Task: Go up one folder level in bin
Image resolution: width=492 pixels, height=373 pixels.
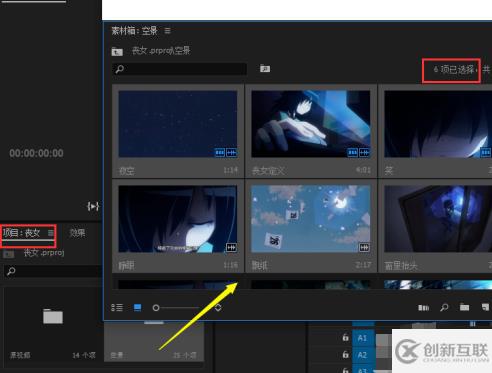Action: pos(117,51)
